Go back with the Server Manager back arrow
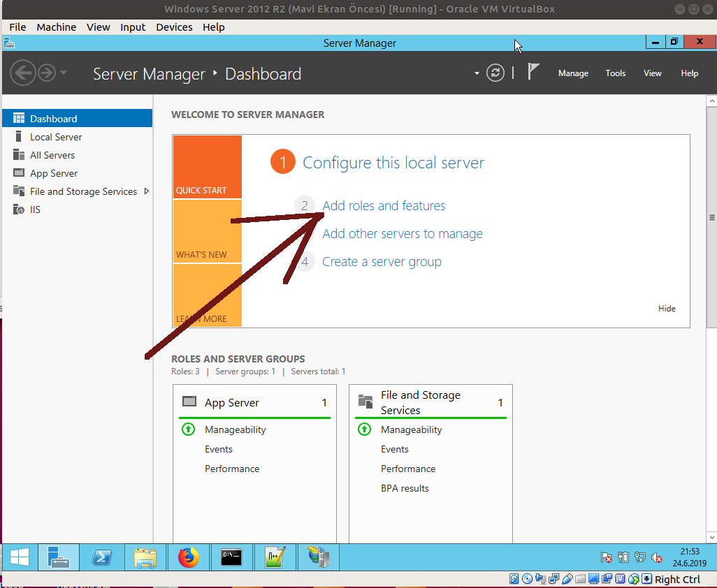Viewport: 717px width, 588px height. coord(22,73)
